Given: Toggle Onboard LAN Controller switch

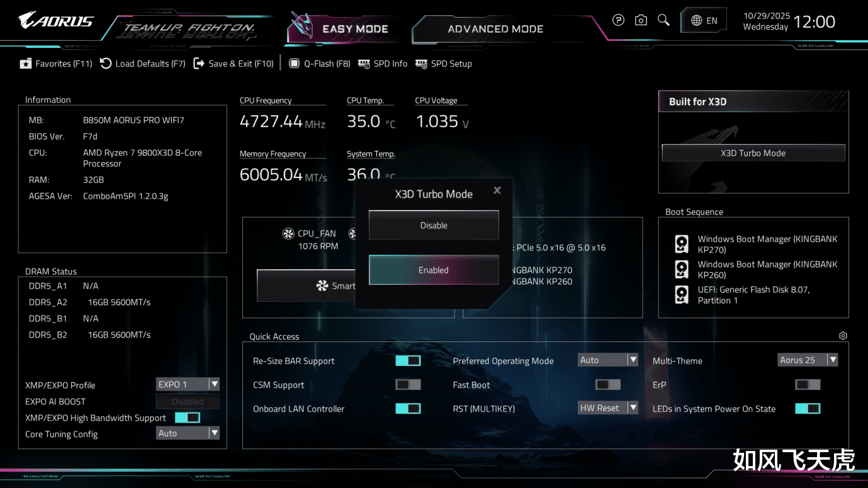Looking at the screenshot, I should [408, 408].
